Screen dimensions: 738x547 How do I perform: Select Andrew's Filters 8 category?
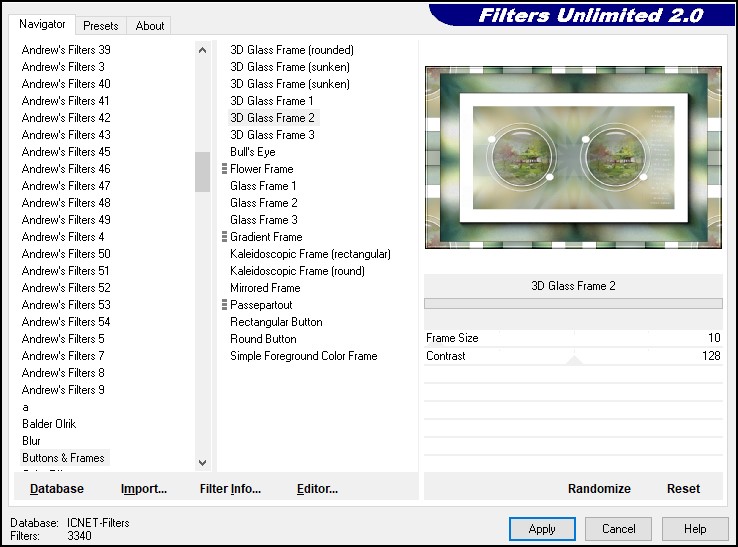tap(63, 373)
